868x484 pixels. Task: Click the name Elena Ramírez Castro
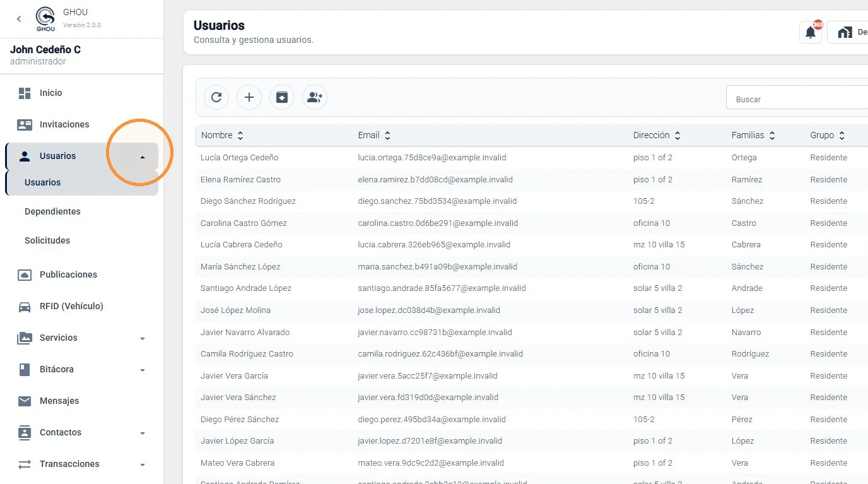240,179
